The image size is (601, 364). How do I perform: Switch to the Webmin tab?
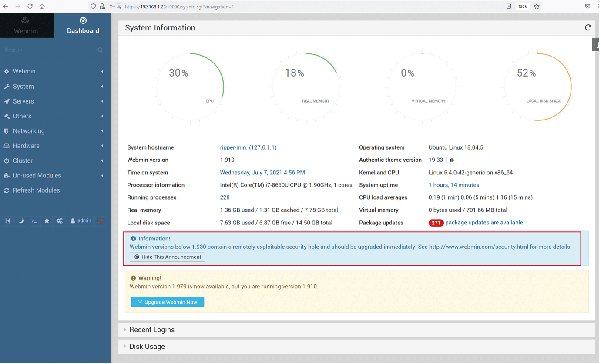[26, 26]
